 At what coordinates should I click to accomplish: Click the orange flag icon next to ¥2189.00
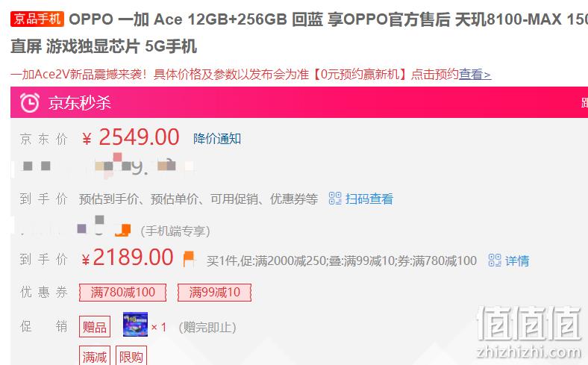(x=189, y=259)
